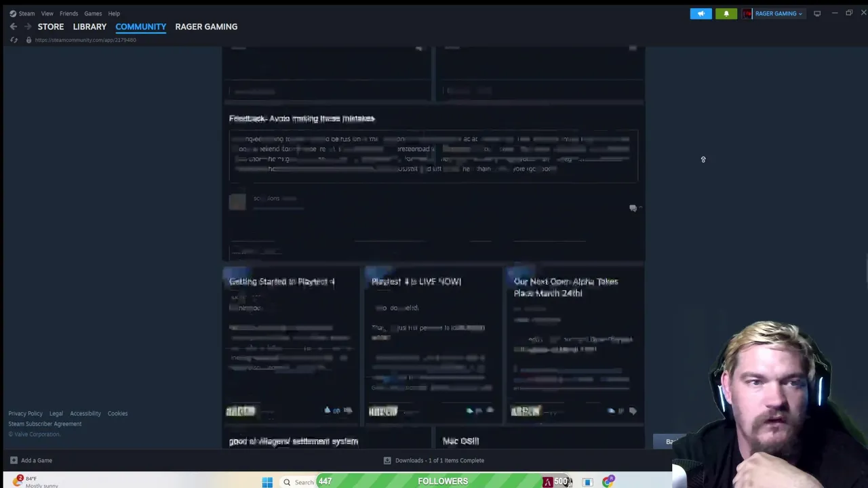
Task: Open the Steam Subscriber Agreement link
Action: coord(45,424)
